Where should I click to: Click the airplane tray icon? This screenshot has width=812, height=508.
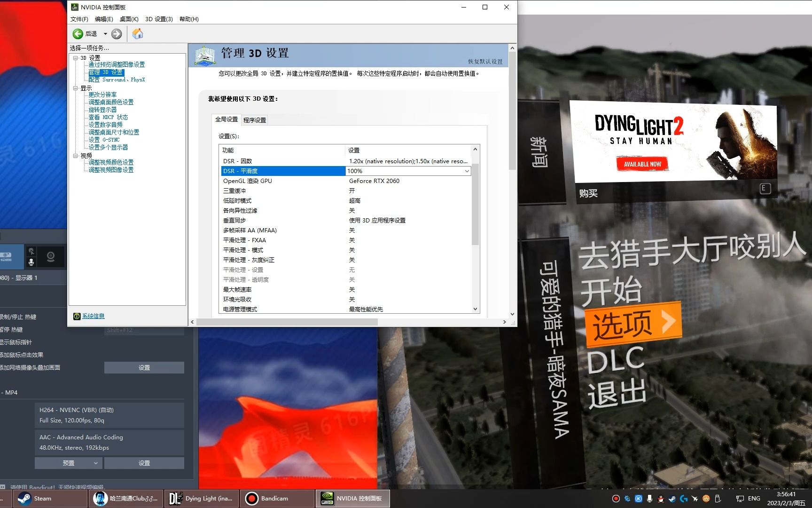coord(695,499)
